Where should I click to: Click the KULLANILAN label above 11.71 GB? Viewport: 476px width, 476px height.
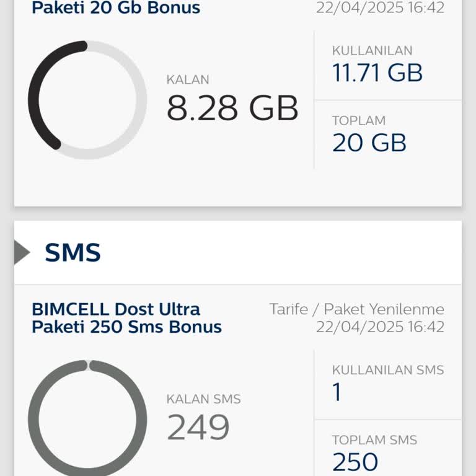point(372,51)
